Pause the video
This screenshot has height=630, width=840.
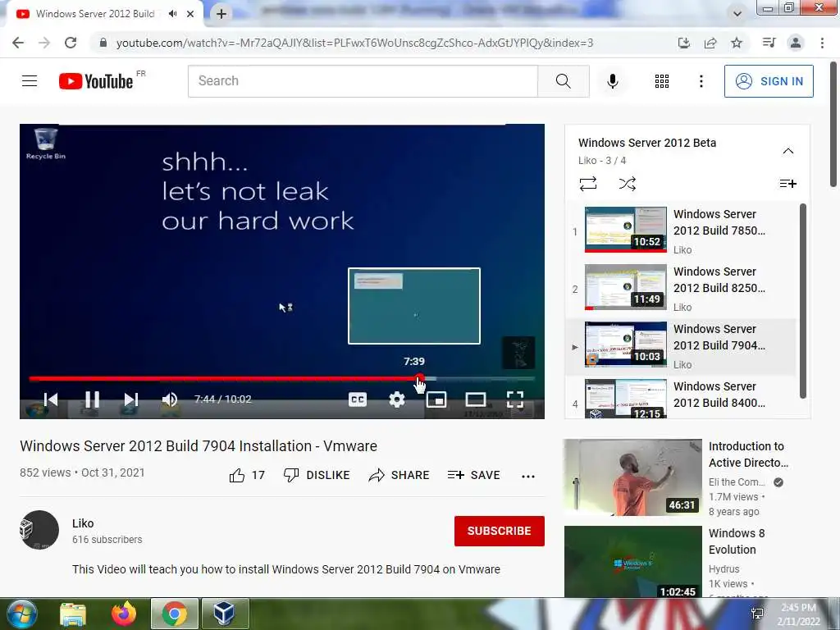tap(92, 399)
